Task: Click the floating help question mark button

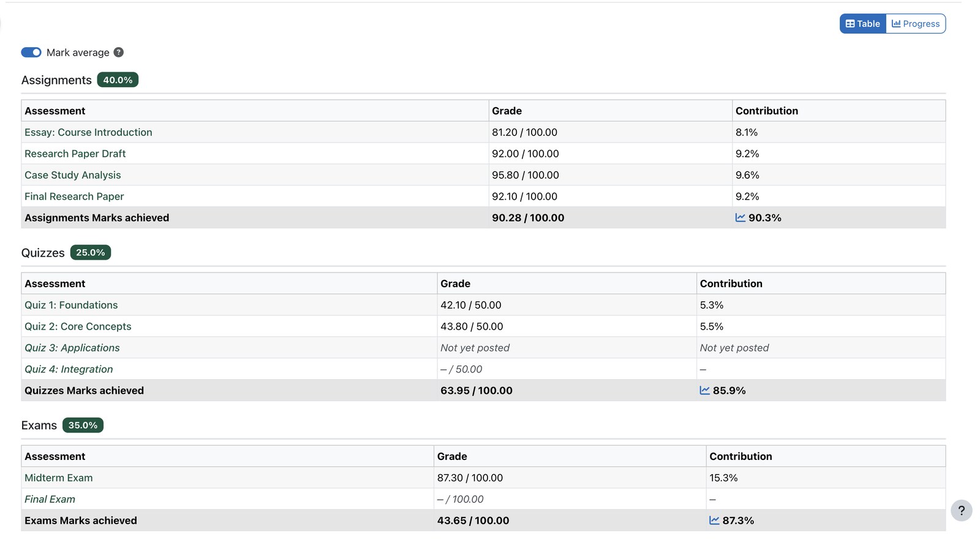Action: 962,510
